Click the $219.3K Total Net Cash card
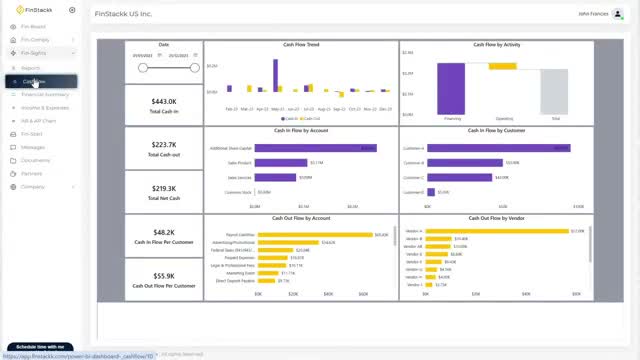Image resolution: width=640 pixels, height=360 pixels. pos(164,192)
